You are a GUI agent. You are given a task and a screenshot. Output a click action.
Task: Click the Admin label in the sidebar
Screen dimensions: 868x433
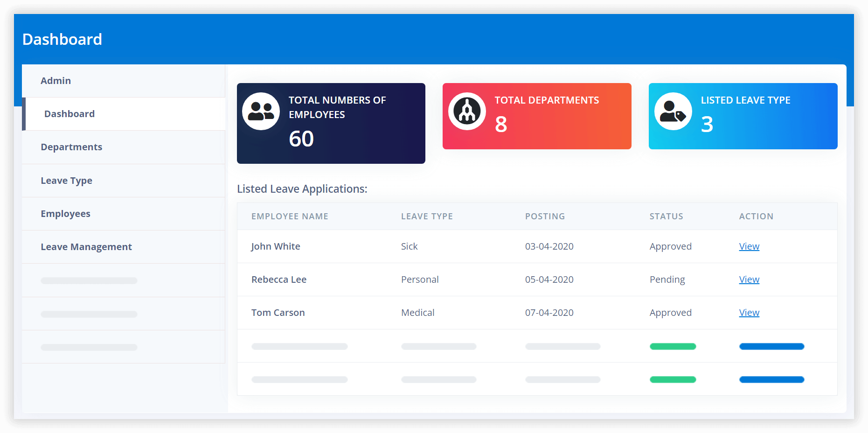click(56, 81)
